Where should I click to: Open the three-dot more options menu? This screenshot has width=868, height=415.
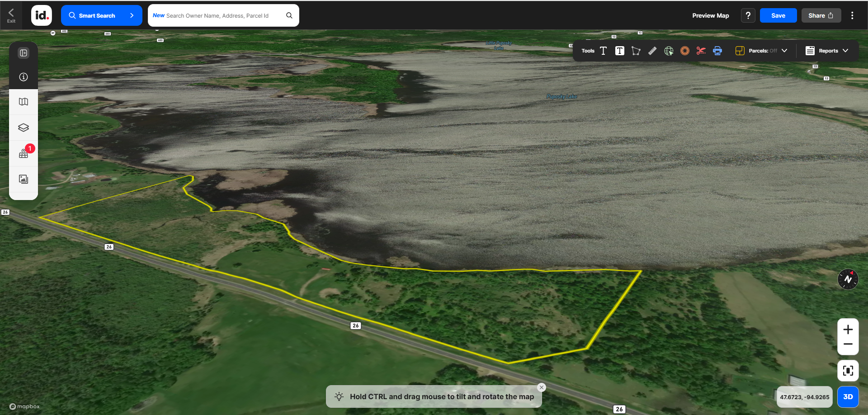tap(852, 15)
